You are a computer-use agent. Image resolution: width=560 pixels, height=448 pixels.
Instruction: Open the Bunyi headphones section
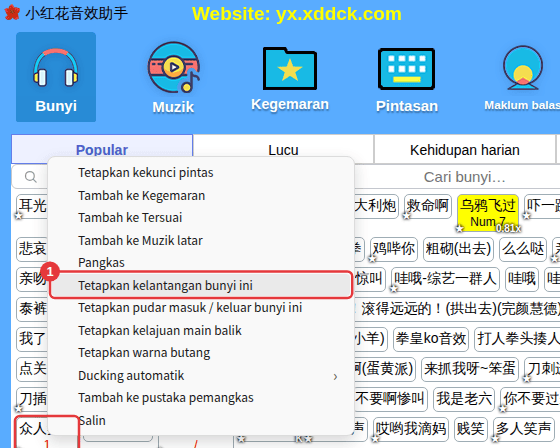pos(56,77)
